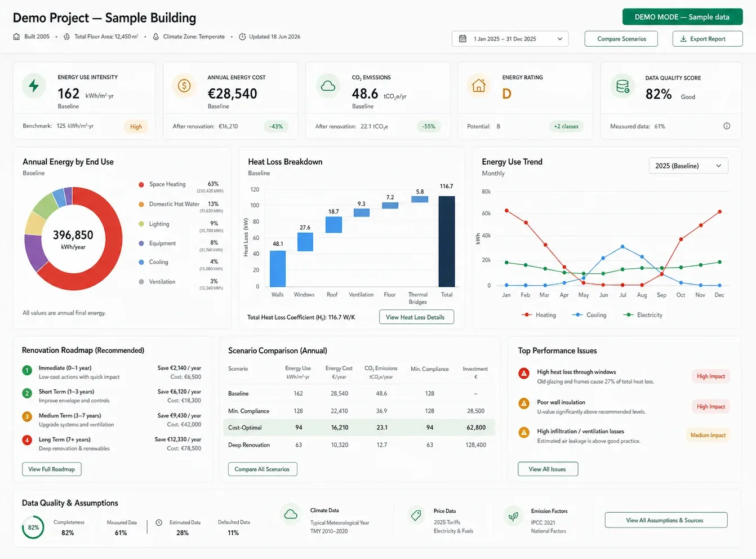
Task: Click the Energy Rating house icon
Action: (479, 86)
